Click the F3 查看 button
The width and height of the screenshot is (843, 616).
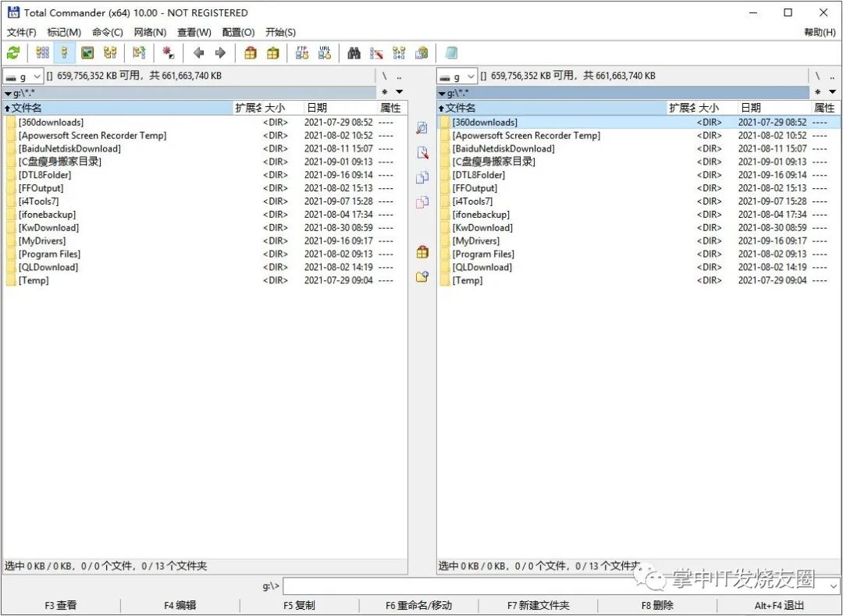(61, 605)
